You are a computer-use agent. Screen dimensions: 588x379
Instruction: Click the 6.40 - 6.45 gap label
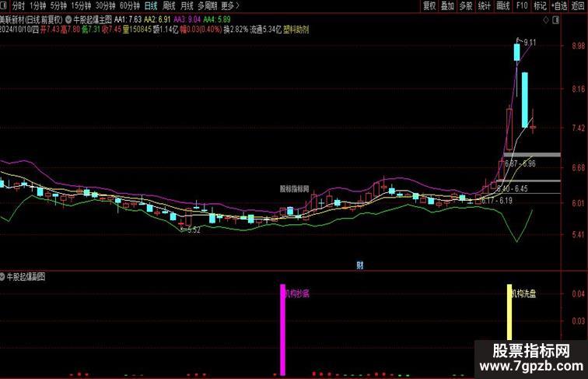tap(513, 188)
